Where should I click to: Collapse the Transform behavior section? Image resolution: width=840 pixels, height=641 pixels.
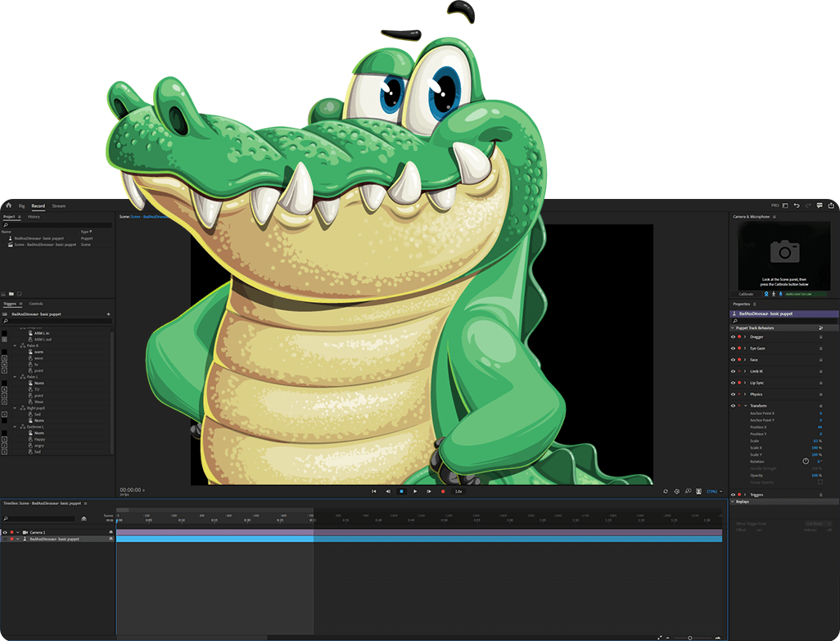click(x=745, y=405)
